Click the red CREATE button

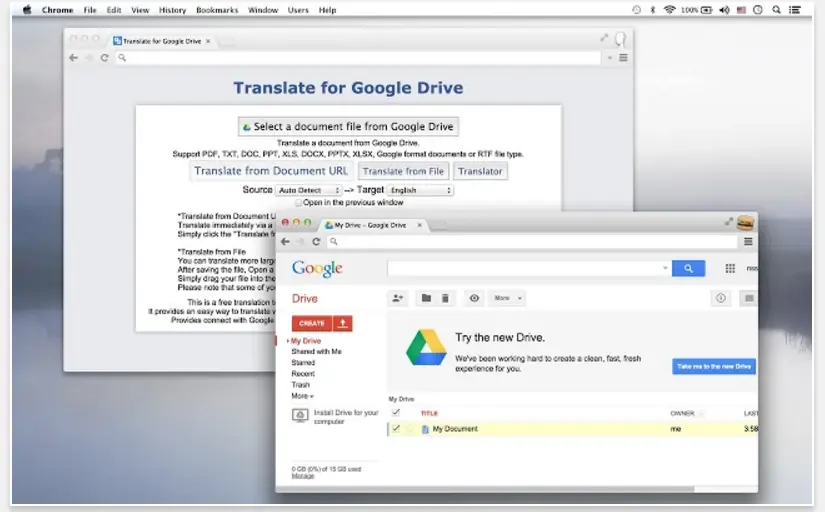[x=312, y=323]
